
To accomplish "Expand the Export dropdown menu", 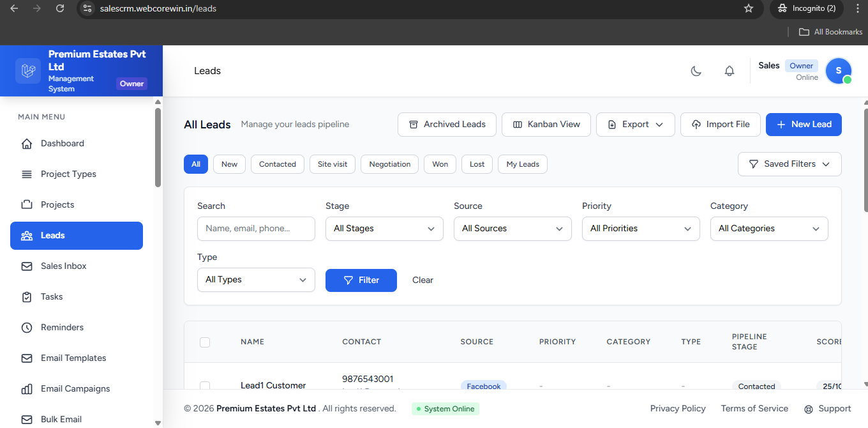I will coord(636,125).
